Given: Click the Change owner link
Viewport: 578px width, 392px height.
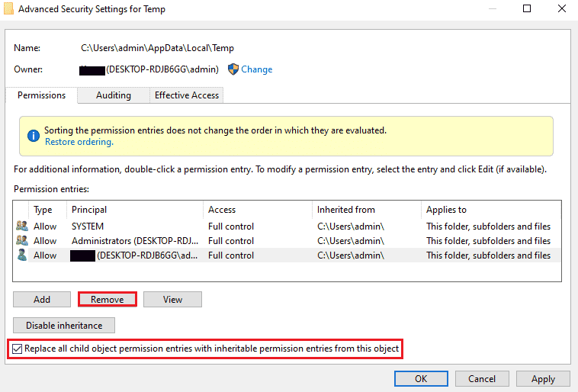Looking at the screenshot, I should 256,69.
